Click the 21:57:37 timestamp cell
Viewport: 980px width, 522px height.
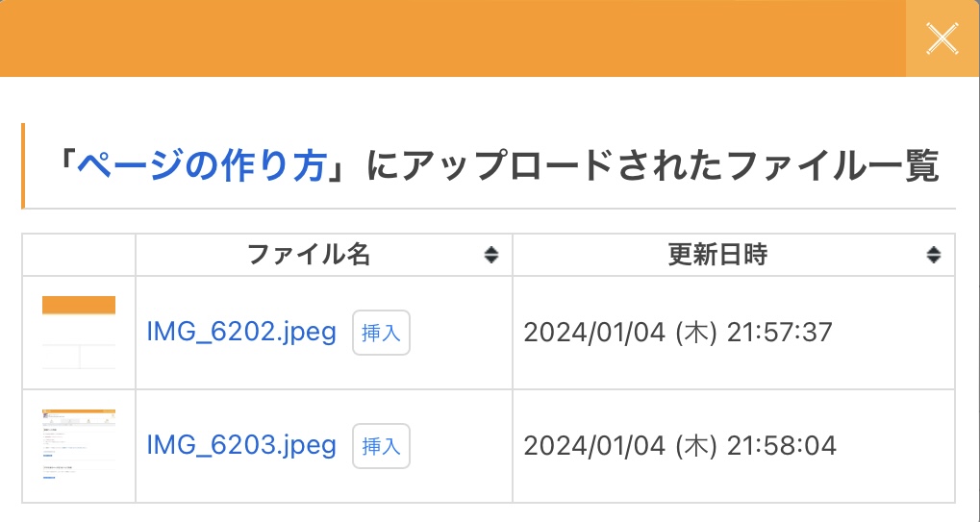734,333
